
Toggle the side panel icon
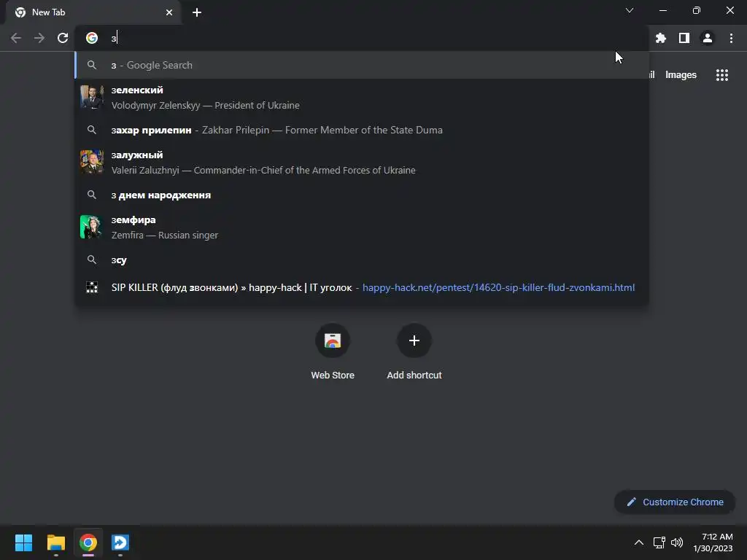(684, 38)
